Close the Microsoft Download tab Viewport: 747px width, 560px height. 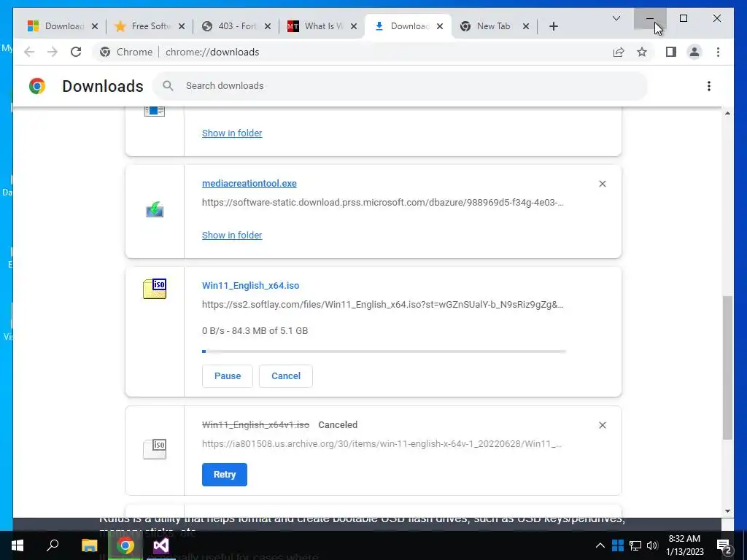pyautogui.click(x=95, y=27)
